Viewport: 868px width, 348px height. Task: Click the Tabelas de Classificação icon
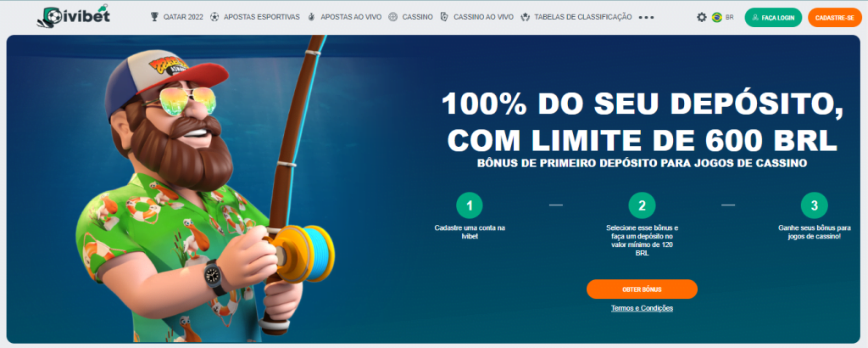(x=526, y=17)
